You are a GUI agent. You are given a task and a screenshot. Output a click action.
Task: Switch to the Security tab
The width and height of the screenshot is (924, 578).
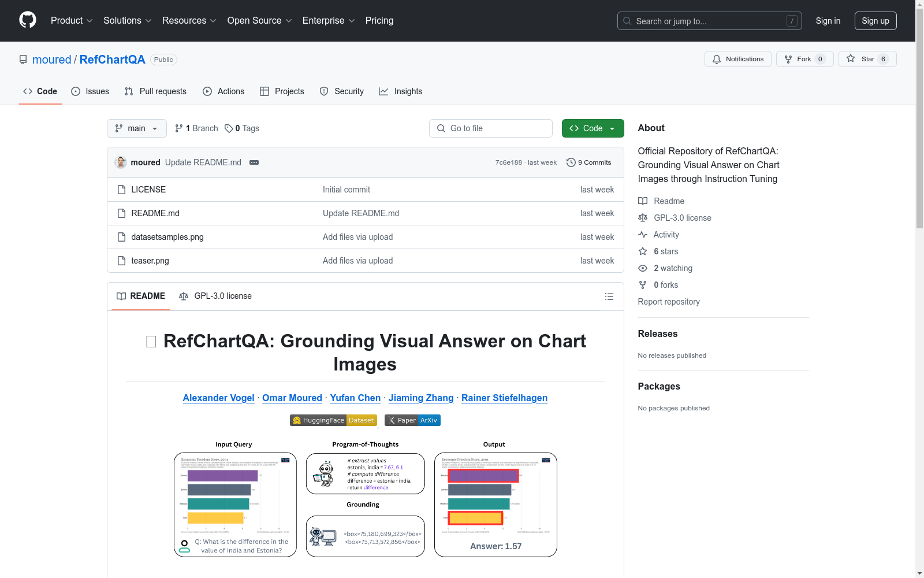tap(342, 91)
